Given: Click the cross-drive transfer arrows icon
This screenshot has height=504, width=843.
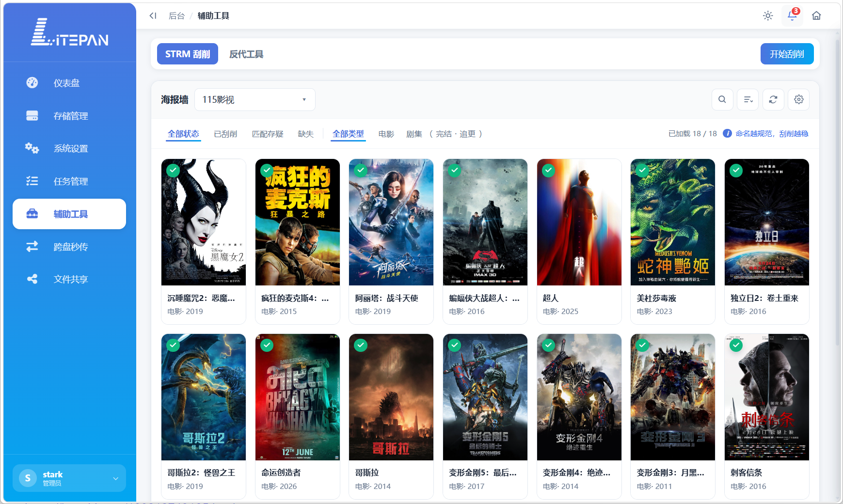Looking at the screenshot, I should 32,247.
